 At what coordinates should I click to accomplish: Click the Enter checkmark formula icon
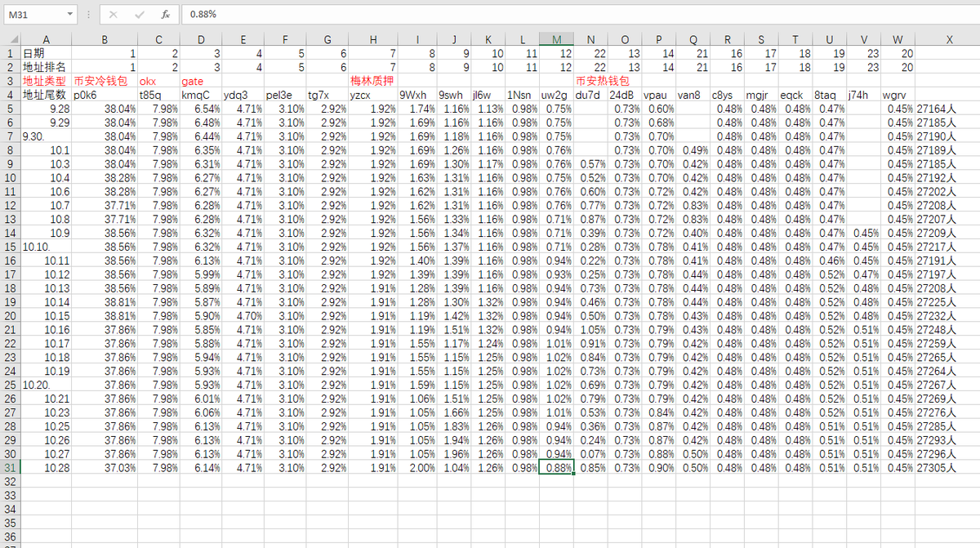[x=139, y=15]
